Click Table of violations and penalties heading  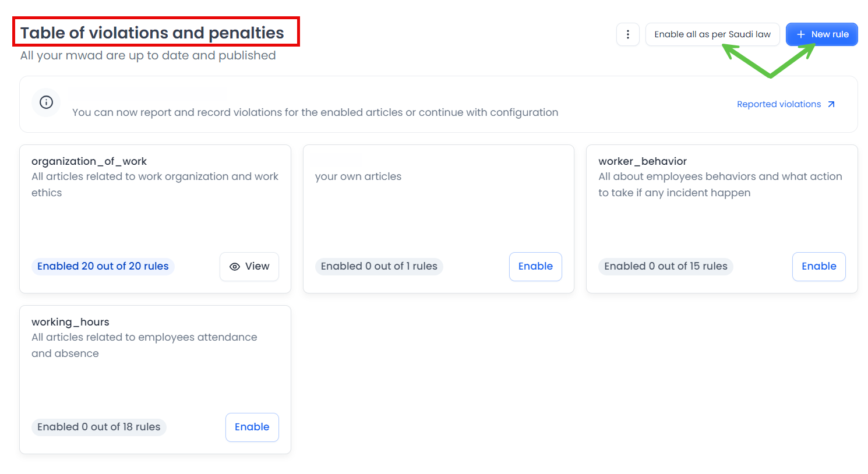(x=152, y=33)
